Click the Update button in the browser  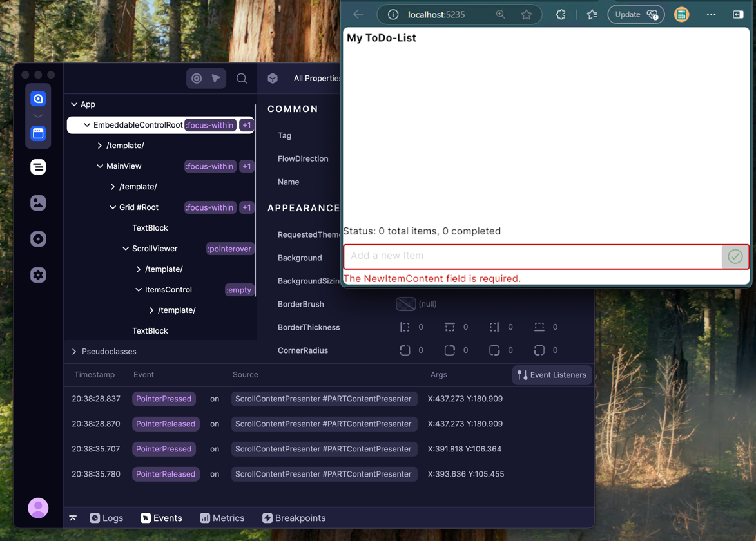pyautogui.click(x=635, y=14)
